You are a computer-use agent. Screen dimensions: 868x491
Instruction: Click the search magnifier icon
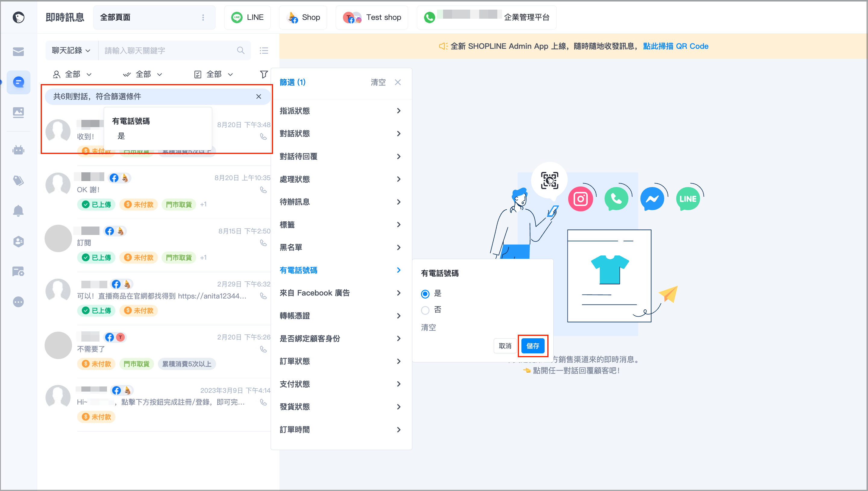click(241, 51)
